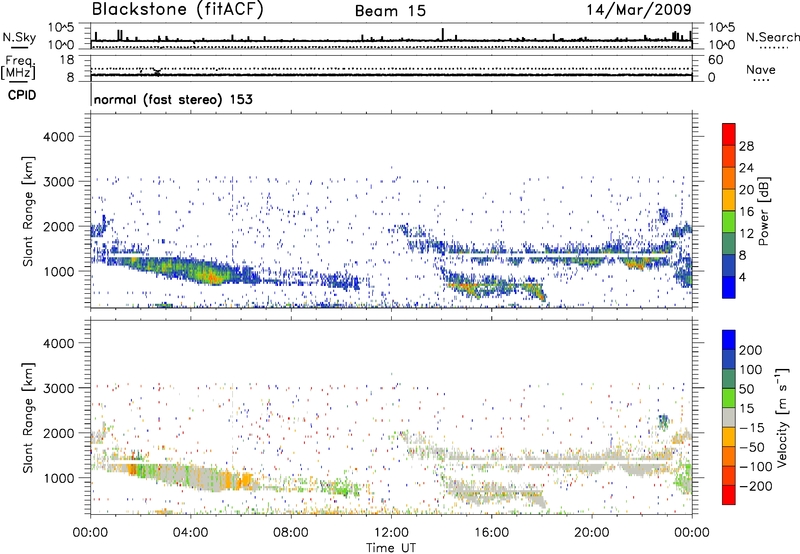Click '1000' on the power panel axis

pyautogui.click(x=59, y=271)
